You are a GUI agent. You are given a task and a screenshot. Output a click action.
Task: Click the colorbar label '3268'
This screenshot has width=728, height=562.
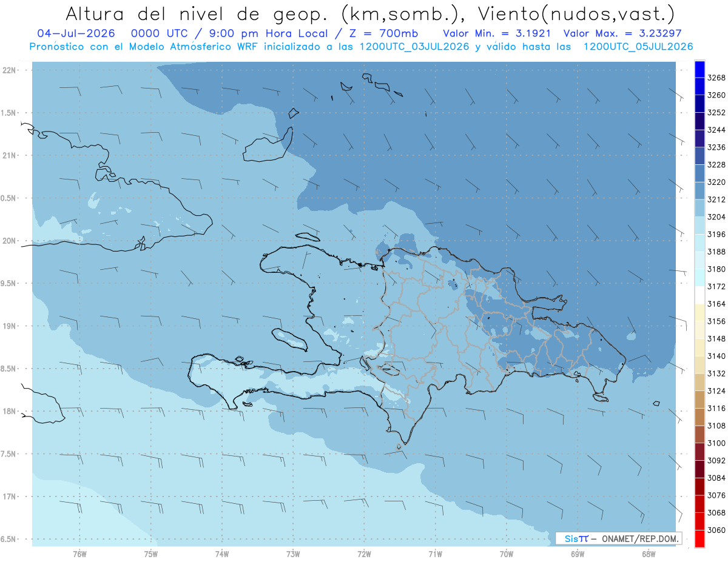[716, 78]
